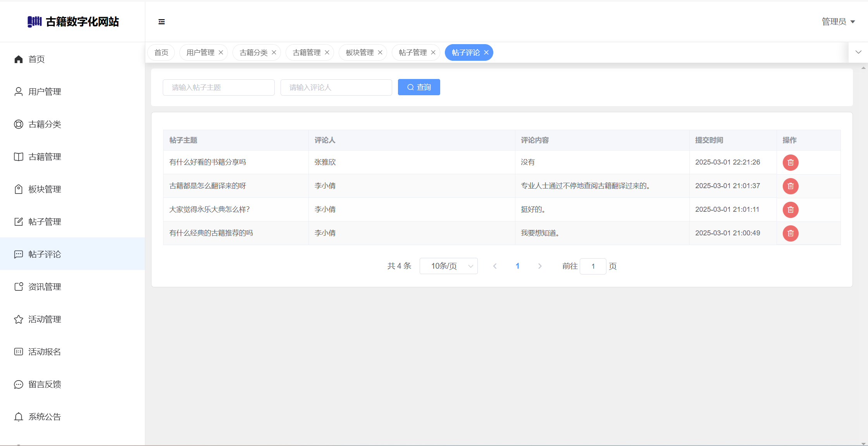This screenshot has width=868, height=446.
Task: Close the 帖子评论 active tab
Action: (x=486, y=53)
